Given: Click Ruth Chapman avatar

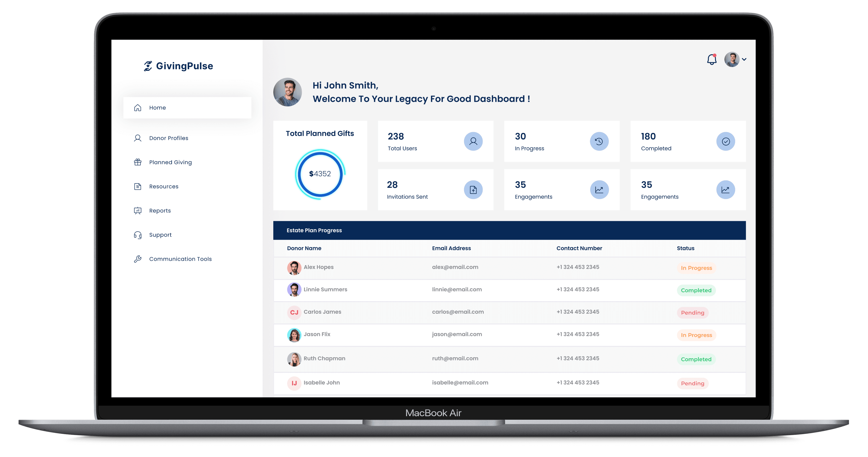Looking at the screenshot, I should (x=294, y=359).
